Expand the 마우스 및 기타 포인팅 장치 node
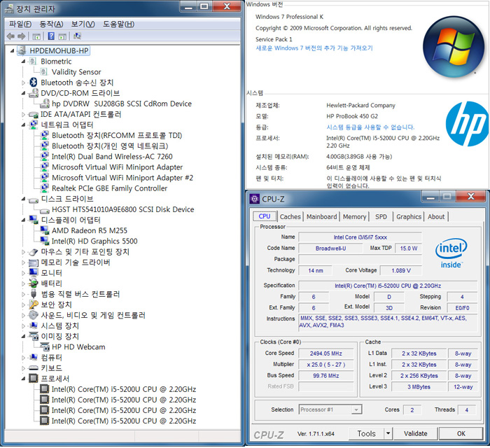 click(x=23, y=252)
